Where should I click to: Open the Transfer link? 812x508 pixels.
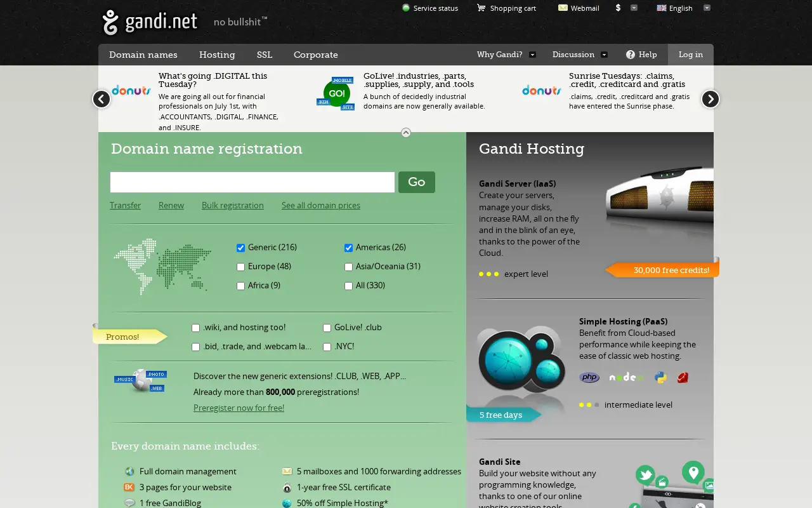(x=126, y=205)
